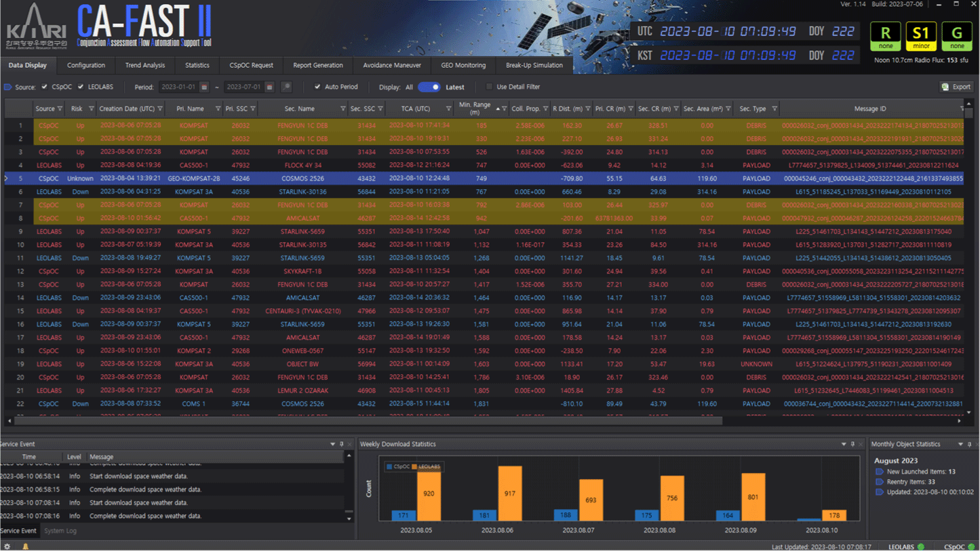Image resolution: width=980 pixels, height=551 pixels.
Task: Click the Sec. Area column header
Action: point(706,108)
